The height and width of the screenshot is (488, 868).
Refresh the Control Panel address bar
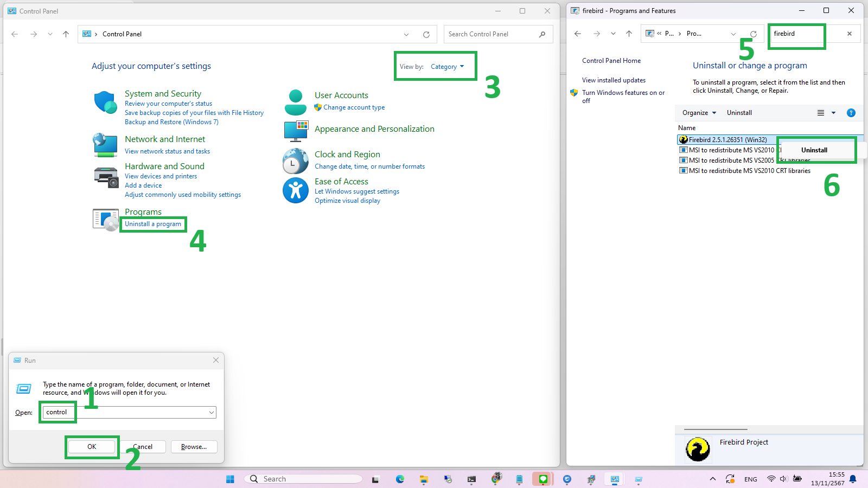(426, 34)
